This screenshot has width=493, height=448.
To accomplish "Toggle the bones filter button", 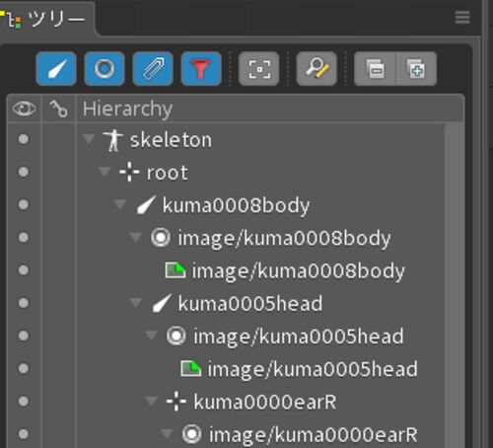I will point(56,69).
